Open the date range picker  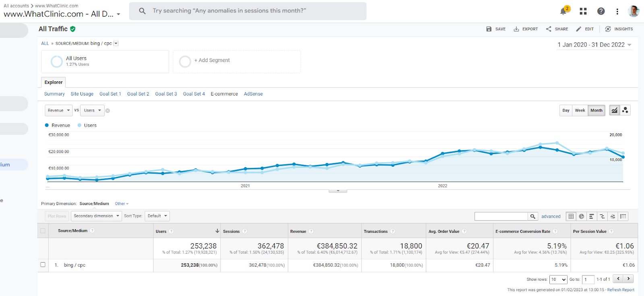pos(594,45)
